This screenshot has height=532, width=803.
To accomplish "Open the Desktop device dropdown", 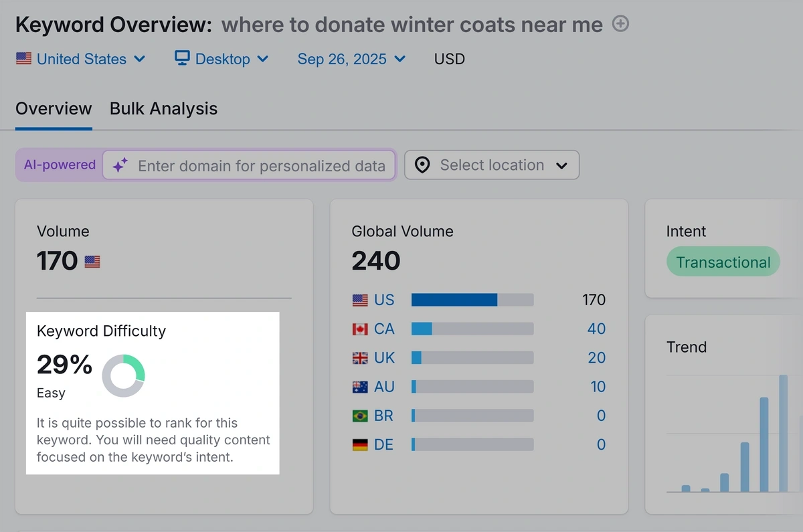I will point(221,59).
